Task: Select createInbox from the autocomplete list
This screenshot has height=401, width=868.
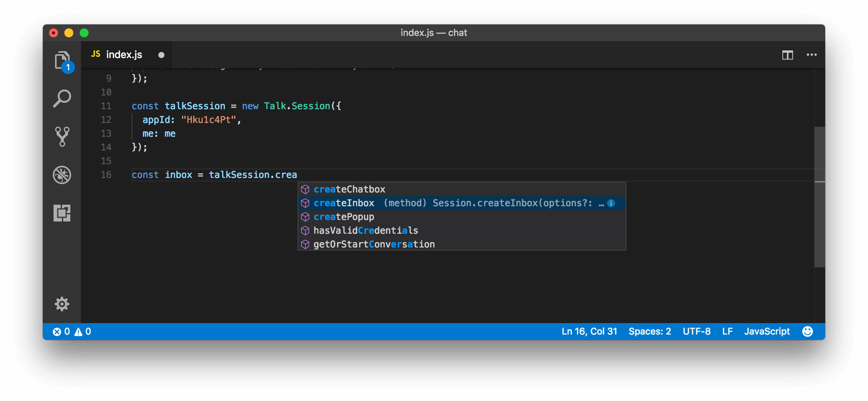Action: click(344, 203)
